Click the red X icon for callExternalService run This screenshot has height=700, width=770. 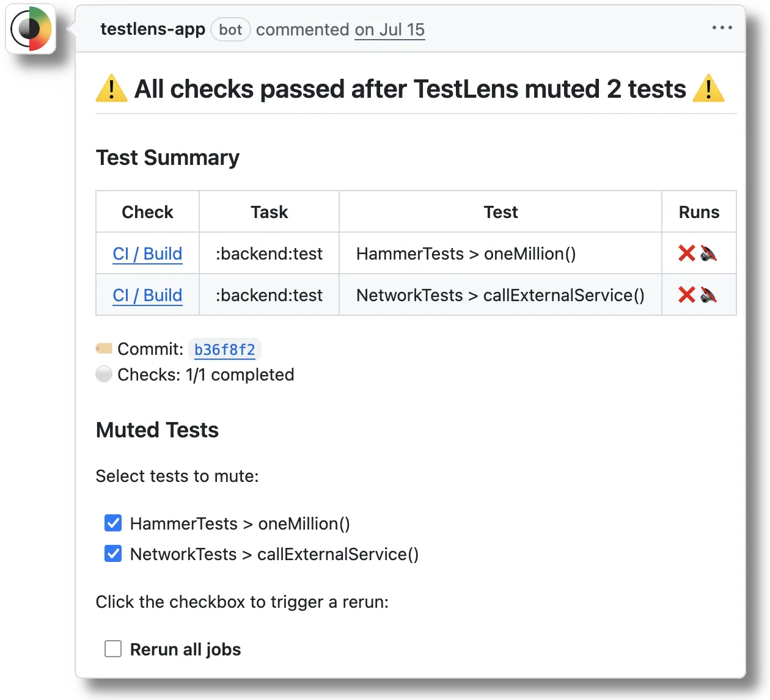(686, 294)
